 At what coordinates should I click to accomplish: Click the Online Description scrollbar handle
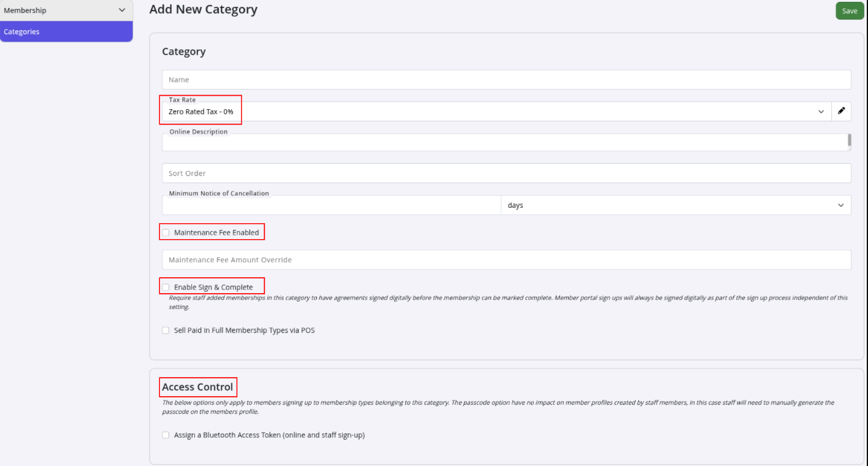(x=849, y=140)
